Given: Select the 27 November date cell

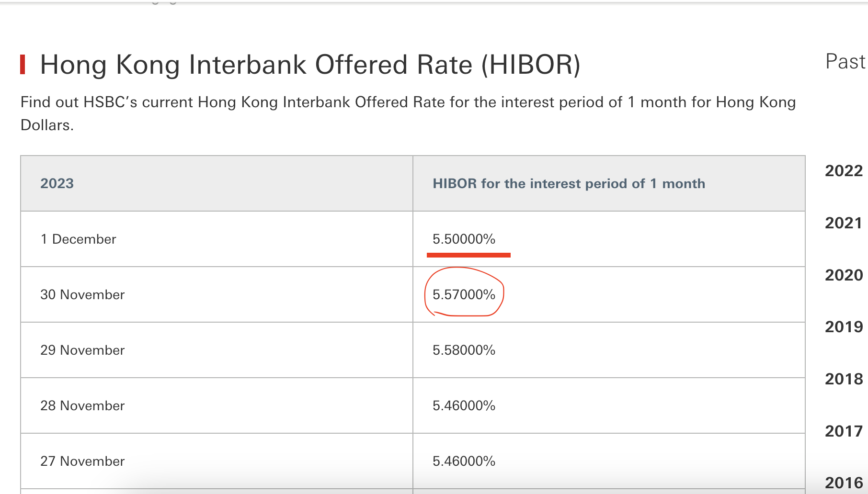Looking at the screenshot, I should (83, 461).
